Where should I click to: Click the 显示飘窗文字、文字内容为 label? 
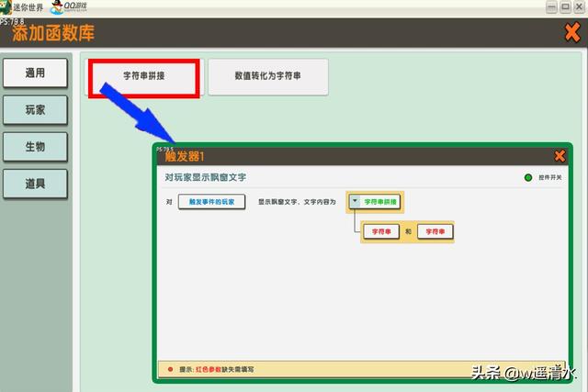coord(297,202)
